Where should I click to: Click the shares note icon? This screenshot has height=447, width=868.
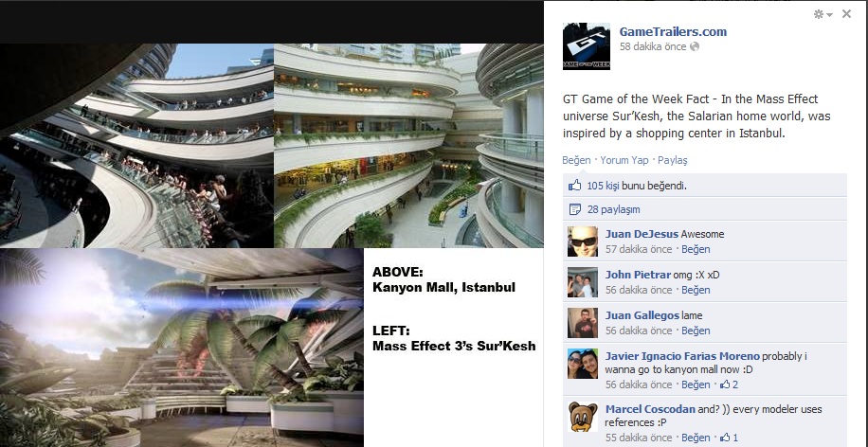tap(575, 209)
